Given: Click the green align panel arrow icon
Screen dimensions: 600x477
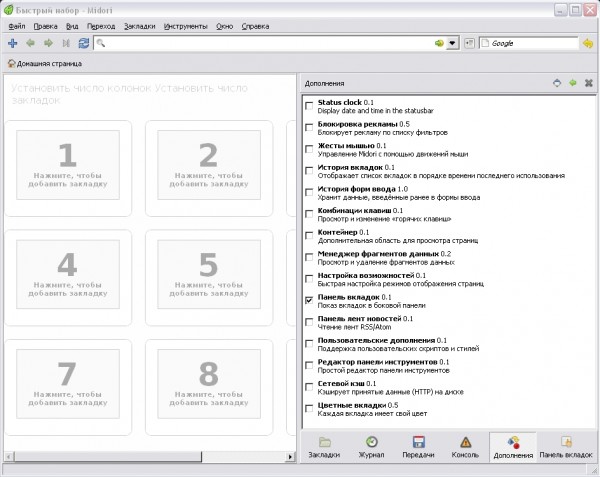Looking at the screenshot, I should 573,83.
